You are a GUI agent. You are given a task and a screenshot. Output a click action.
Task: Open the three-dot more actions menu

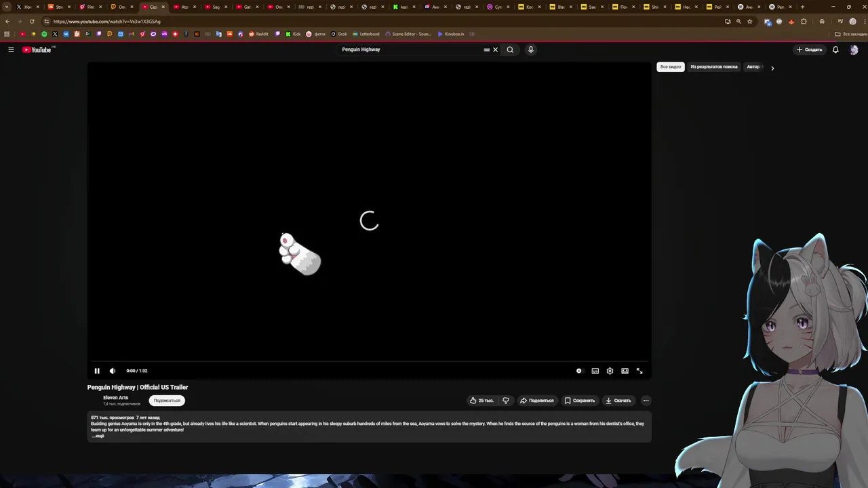[x=646, y=401]
